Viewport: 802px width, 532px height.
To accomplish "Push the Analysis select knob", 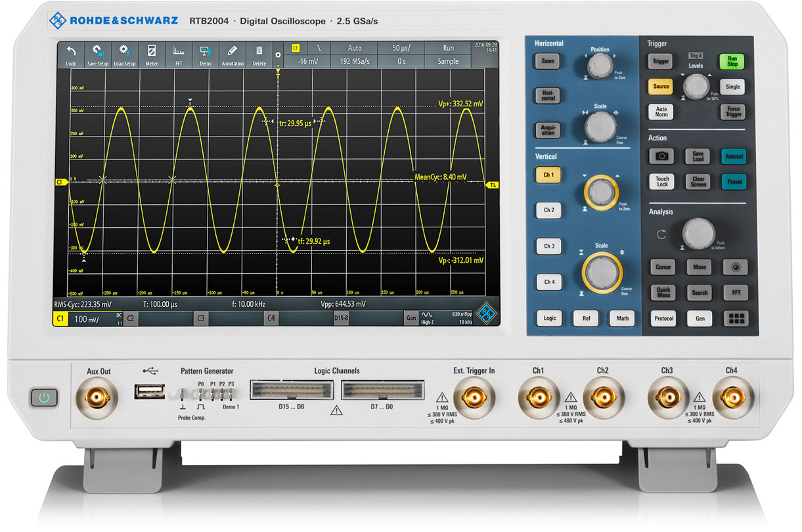I will coord(699,233).
